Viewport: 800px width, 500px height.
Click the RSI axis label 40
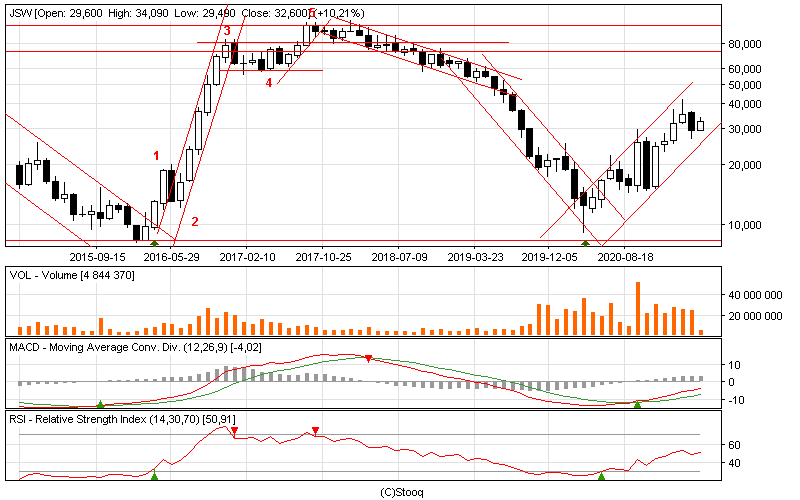pyautogui.click(x=734, y=464)
